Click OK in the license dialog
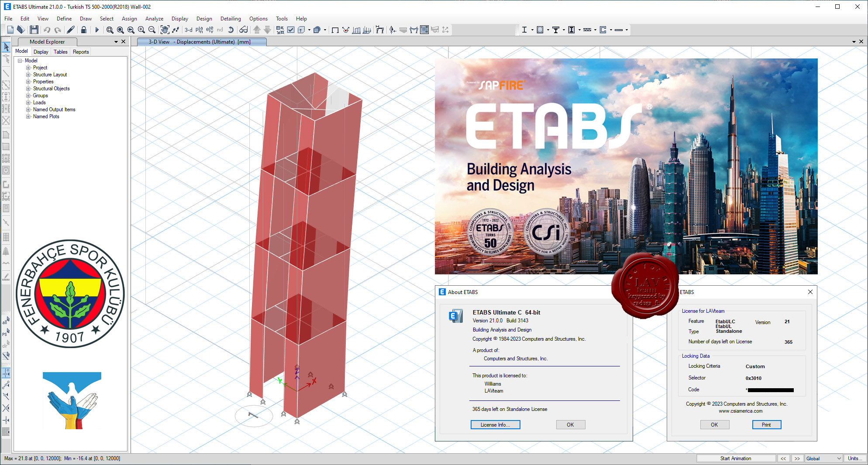868x465 pixels. 714,425
